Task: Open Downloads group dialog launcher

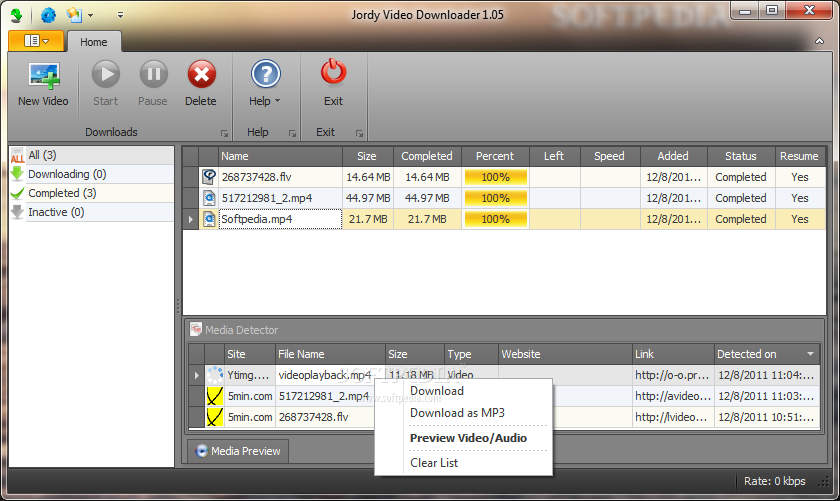Action: pos(224,133)
